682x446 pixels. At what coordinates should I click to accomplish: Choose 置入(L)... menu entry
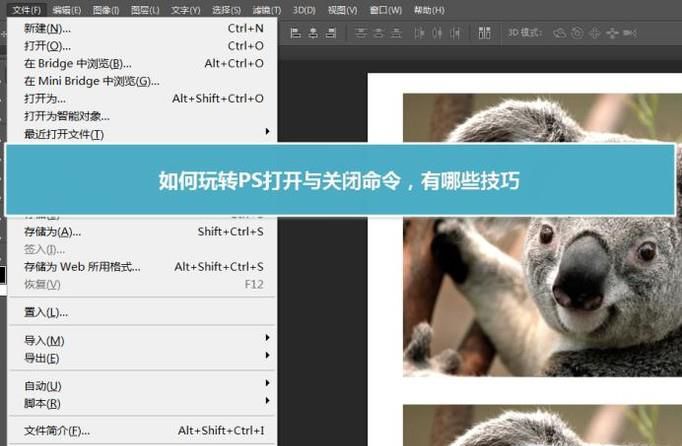[x=142, y=312]
